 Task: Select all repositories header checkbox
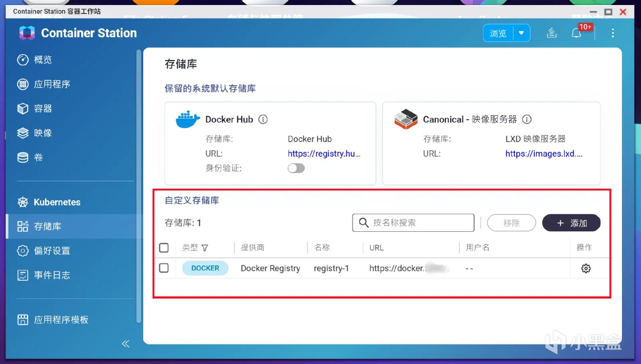coord(164,247)
